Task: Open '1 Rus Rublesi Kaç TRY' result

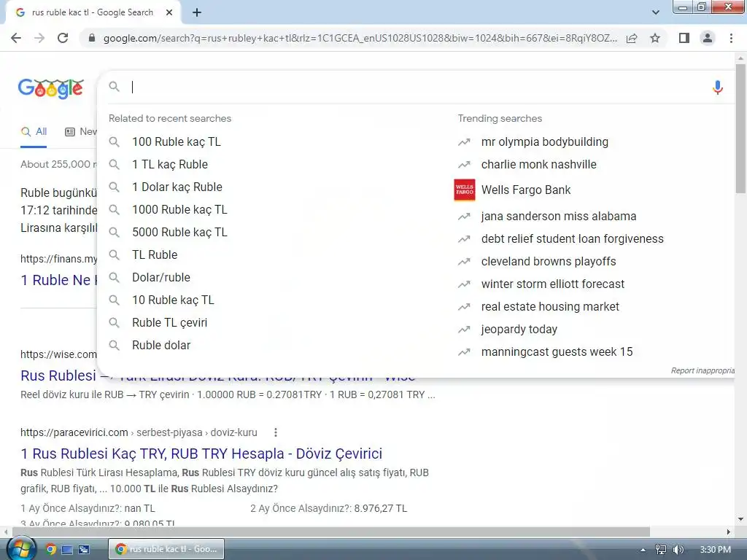Action: (x=201, y=454)
